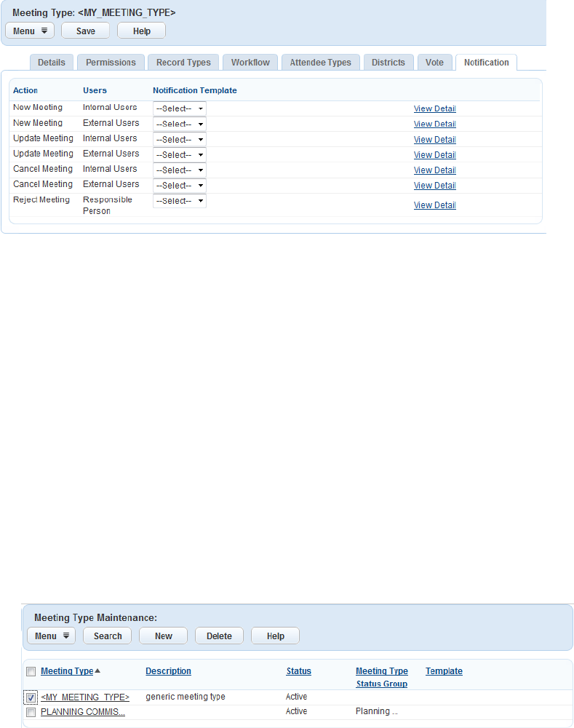This screenshot has height=728, width=574.
Task: Check the PLANNING COMMIS... row checkbox
Action: (31, 712)
